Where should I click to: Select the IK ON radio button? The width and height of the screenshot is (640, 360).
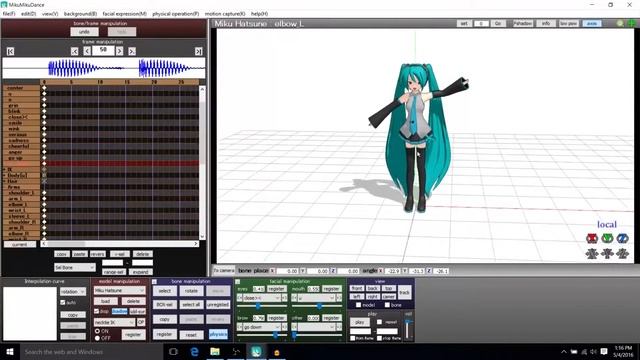coord(97,331)
